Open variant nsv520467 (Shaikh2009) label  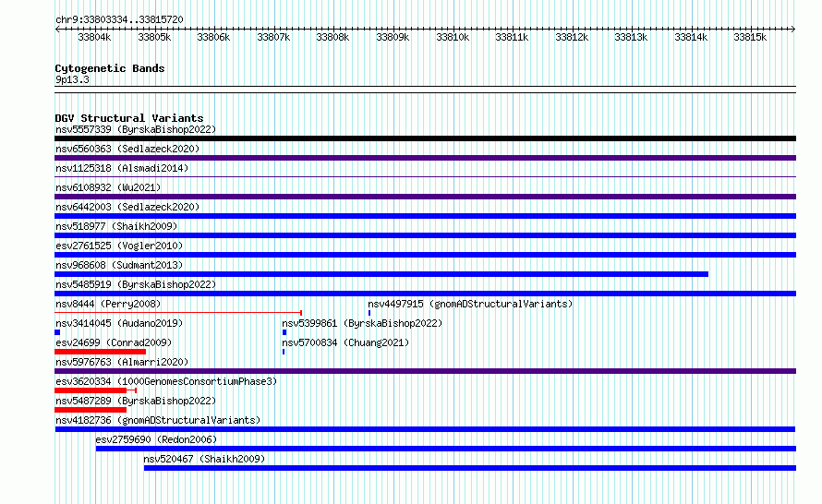[204, 459]
